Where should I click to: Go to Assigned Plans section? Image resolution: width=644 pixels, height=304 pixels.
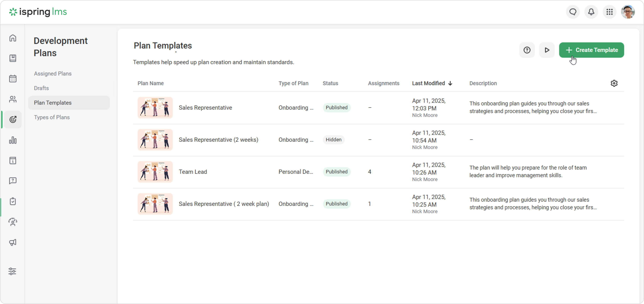click(x=53, y=74)
